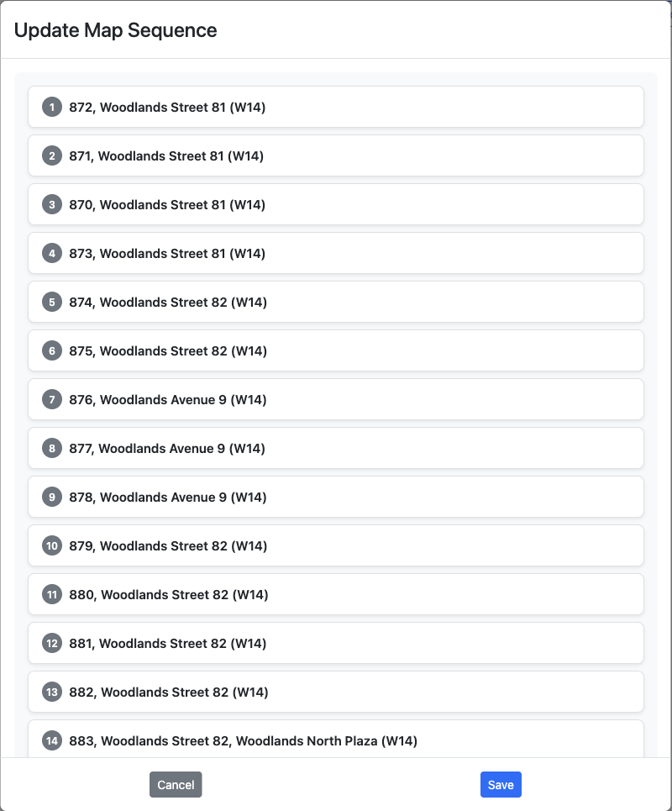The image size is (672, 811).
Task: Click the number 3 sequence badge
Action: (52, 204)
